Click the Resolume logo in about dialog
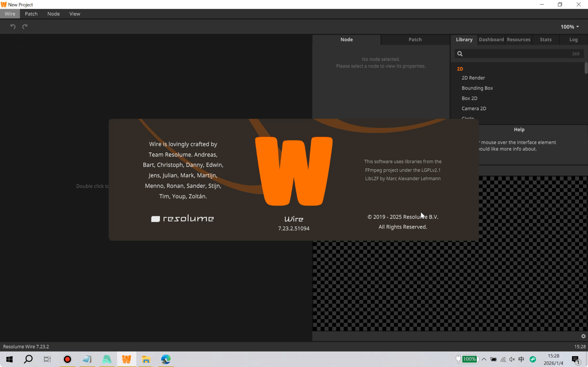Image resolution: width=588 pixels, height=367 pixels. point(182,219)
